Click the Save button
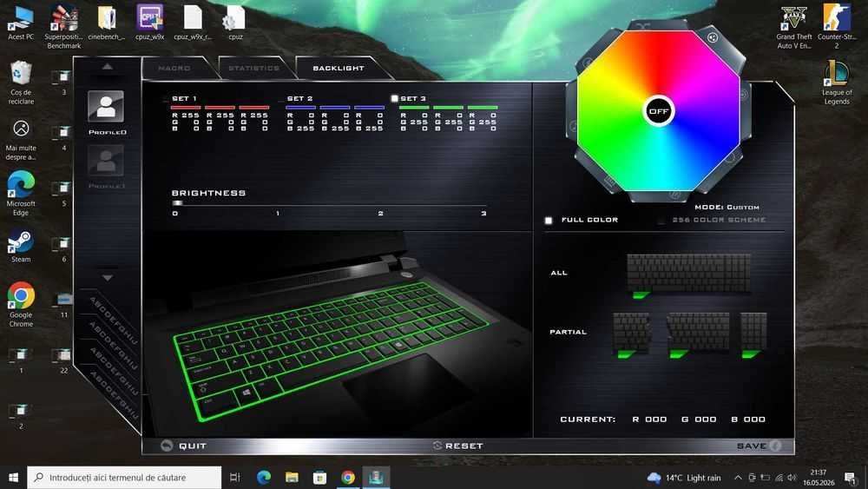This screenshot has width=868, height=489. coord(759,446)
